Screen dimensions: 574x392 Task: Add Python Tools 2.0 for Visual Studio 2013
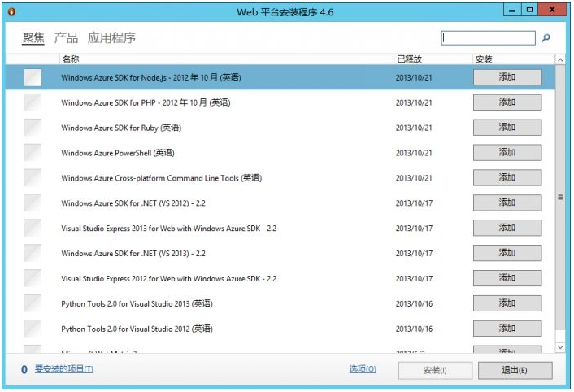[x=507, y=303]
